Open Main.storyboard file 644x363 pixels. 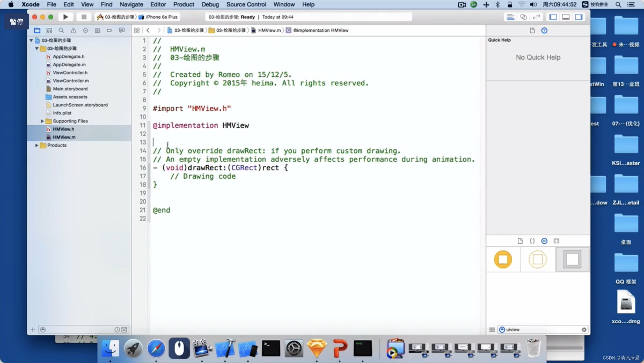click(x=70, y=89)
